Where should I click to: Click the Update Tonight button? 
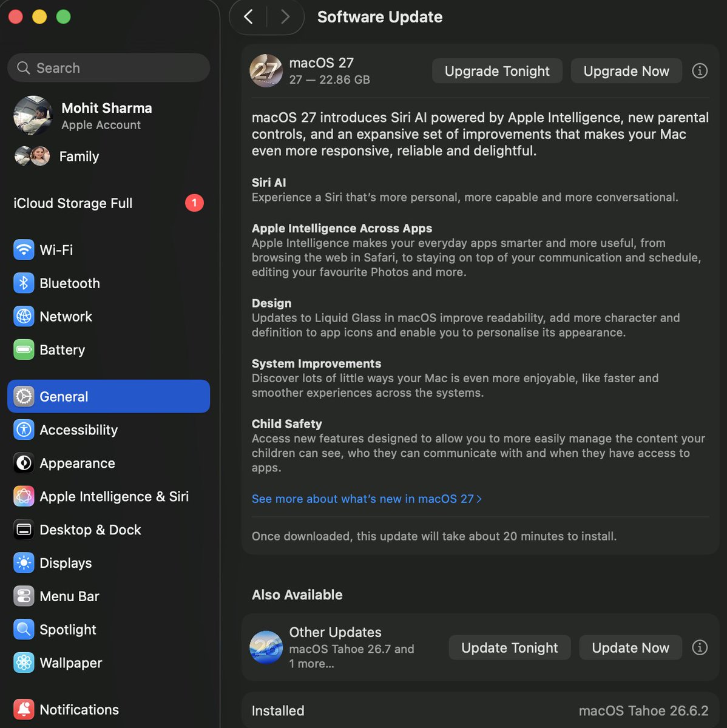pyautogui.click(x=510, y=647)
